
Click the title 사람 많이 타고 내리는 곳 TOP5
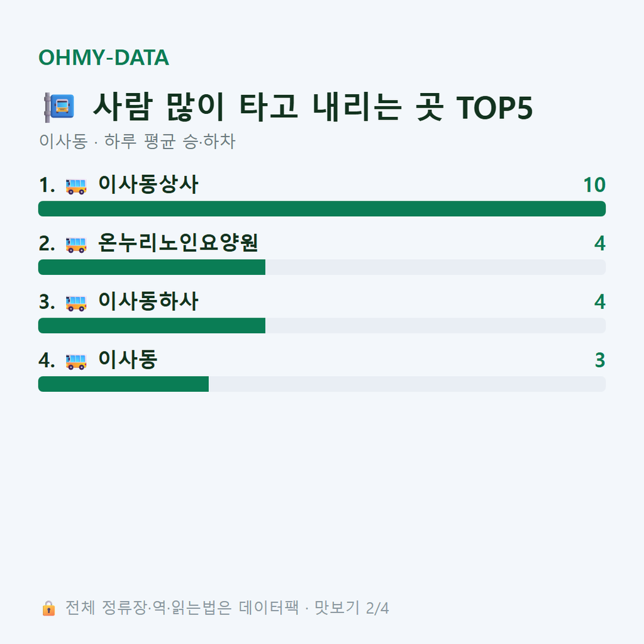[x=313, y=107]
